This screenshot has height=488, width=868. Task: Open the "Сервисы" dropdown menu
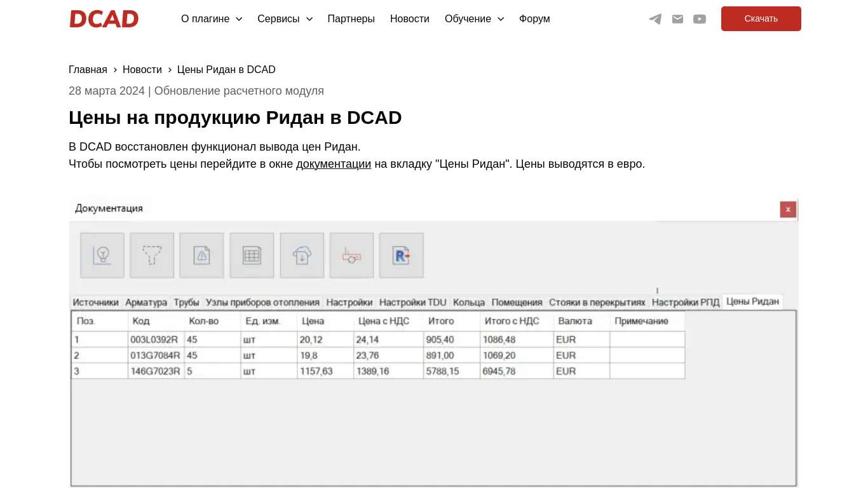[x=284, y=18]
